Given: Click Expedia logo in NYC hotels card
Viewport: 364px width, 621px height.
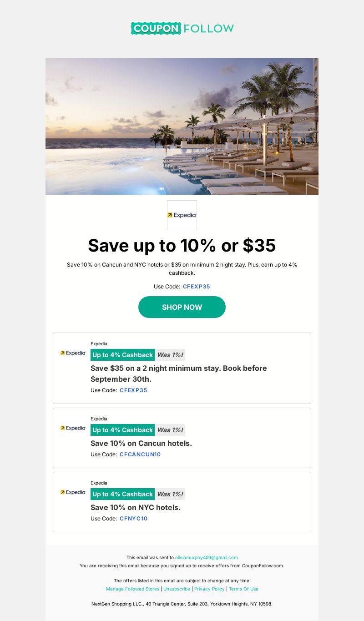Looking at the screenshot, I should (x=73, y=492).
